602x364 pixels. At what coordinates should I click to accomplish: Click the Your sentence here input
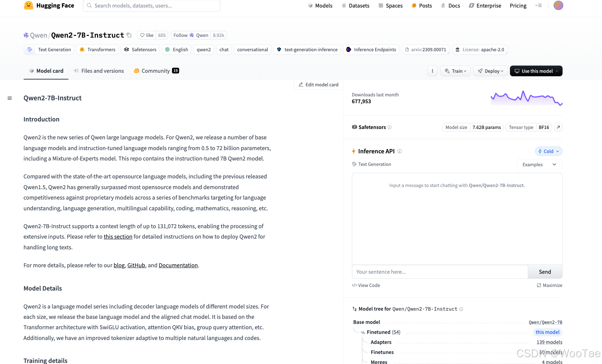coord(440,272)
